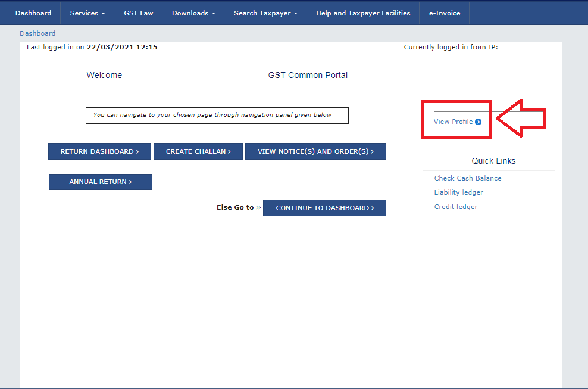588x389 pixels.
Task: Click the GST Common Portal text
Action: coord(308,75)
